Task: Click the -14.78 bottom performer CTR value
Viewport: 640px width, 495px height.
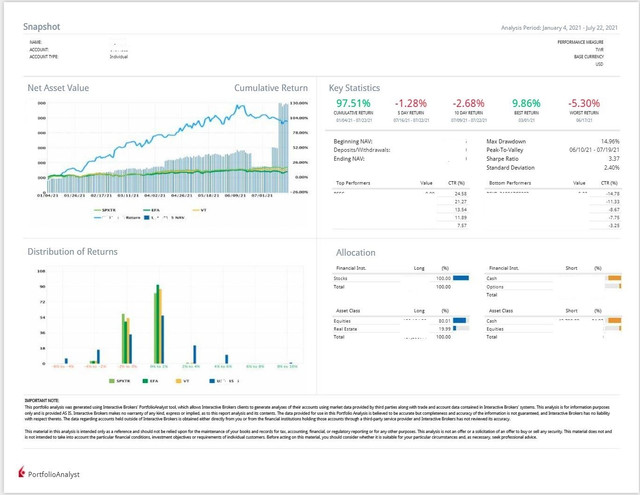Action: tap(613, 194)
